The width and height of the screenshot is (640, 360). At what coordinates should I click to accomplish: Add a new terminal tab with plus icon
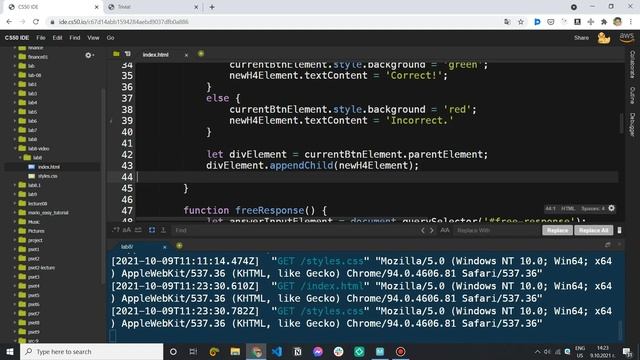[x=179, y=246]
